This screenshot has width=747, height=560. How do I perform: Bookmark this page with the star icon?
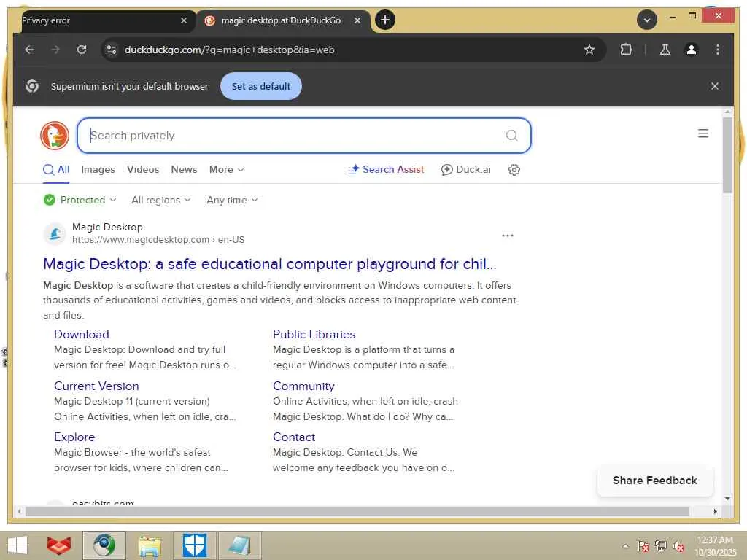(x=589, y=50)
